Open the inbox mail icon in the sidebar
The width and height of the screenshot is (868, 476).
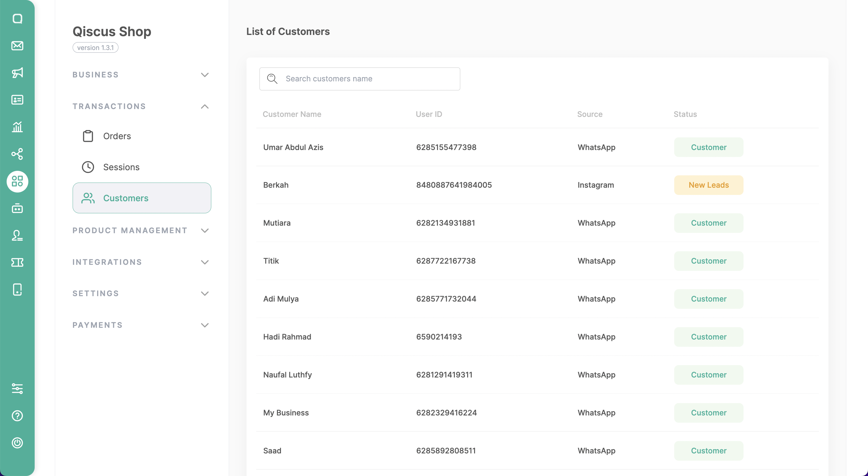[x=17, y=45]
